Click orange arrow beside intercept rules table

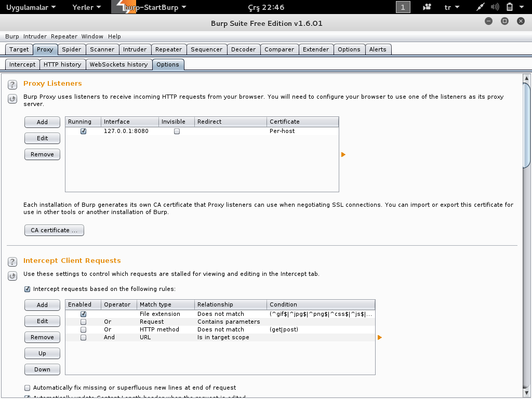[380, 337]
